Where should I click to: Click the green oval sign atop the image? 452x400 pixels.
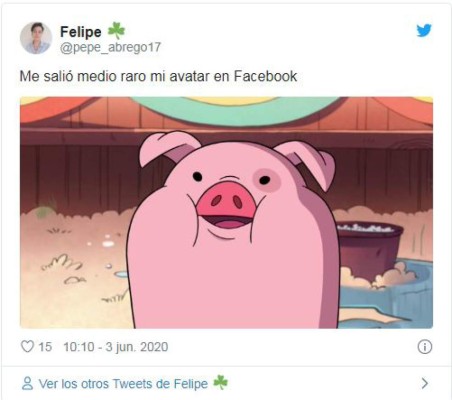point(240,110)
